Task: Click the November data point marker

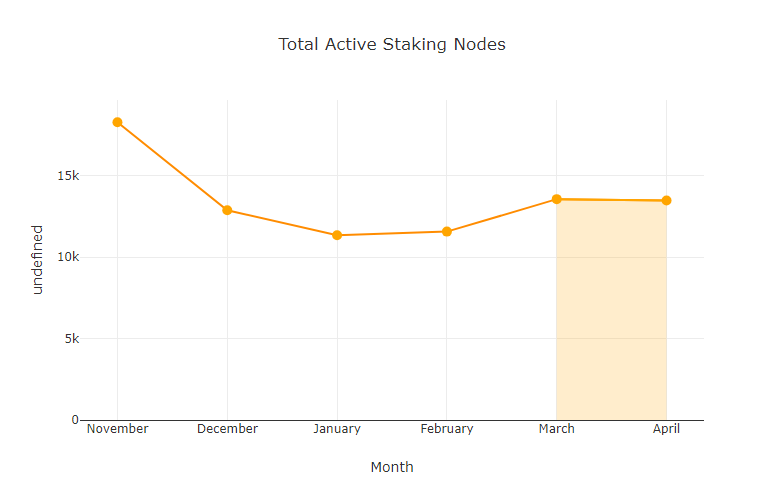Action: tap(118, 122)
